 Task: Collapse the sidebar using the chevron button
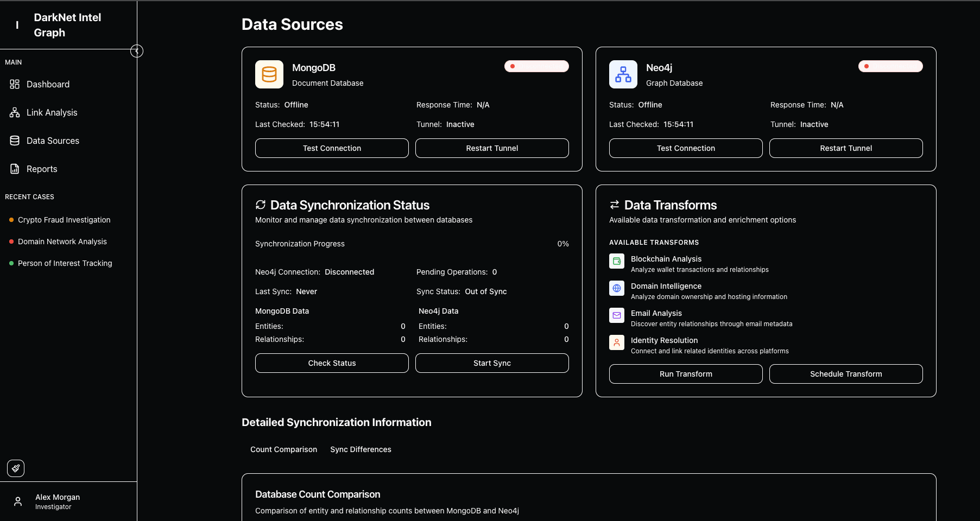point(137,51)
